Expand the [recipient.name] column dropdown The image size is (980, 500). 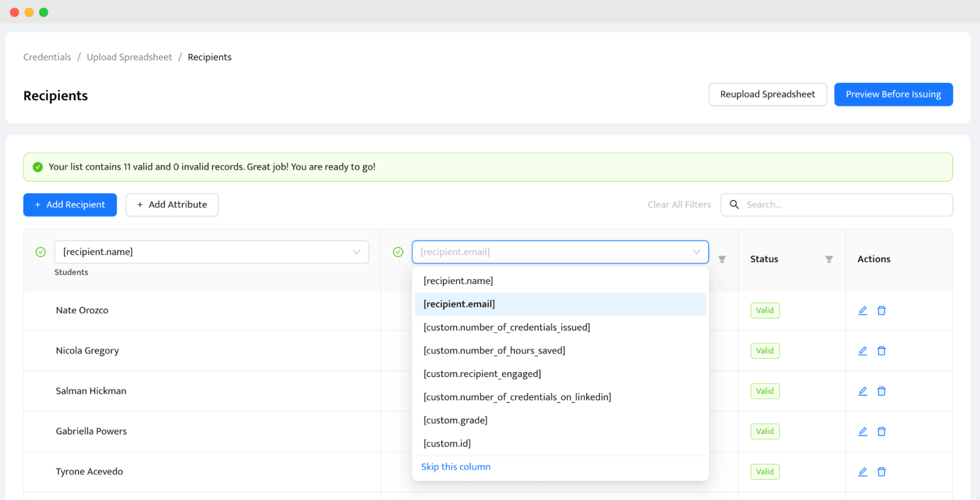pos(356,252)
